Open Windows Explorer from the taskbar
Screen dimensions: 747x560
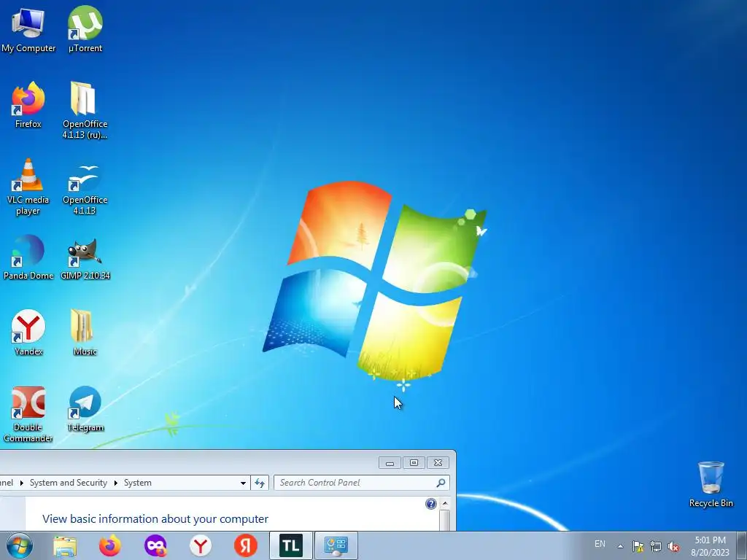[65, 545]
